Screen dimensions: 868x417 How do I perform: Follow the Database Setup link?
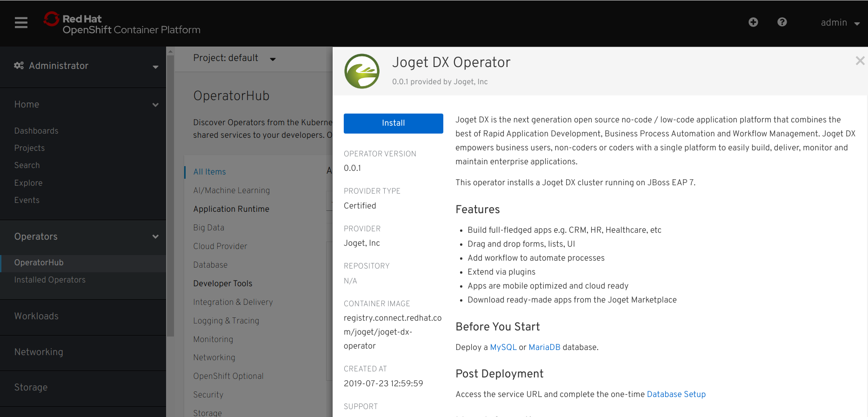pyautogui.click(x=676, y=394)
